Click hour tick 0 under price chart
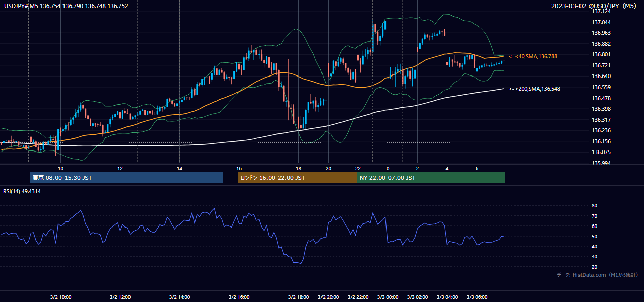Viewport: 644px width, 302px height. 388,168
